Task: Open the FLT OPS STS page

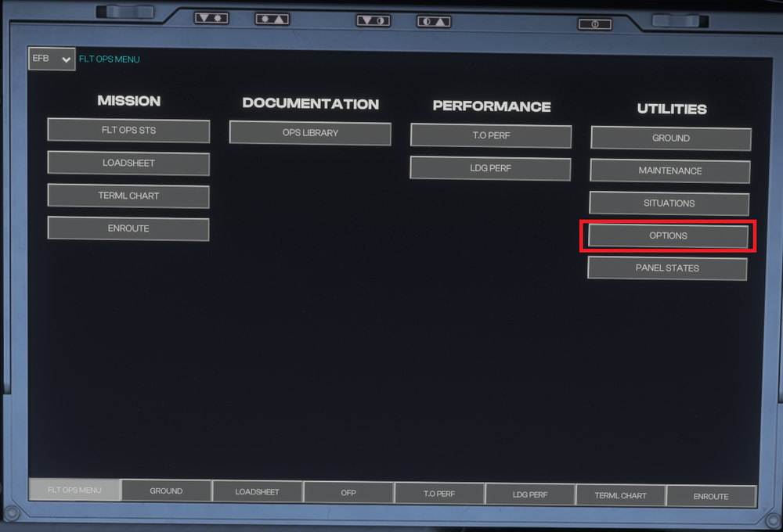Action: (128, 131)
